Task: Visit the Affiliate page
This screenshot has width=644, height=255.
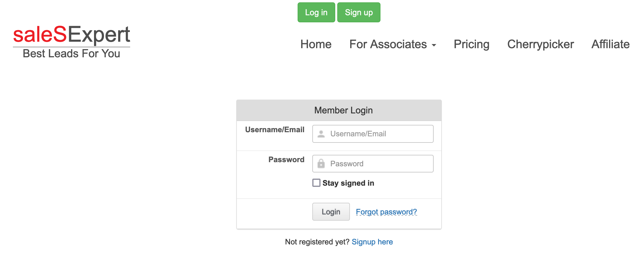Action: (x=610, y=44)
